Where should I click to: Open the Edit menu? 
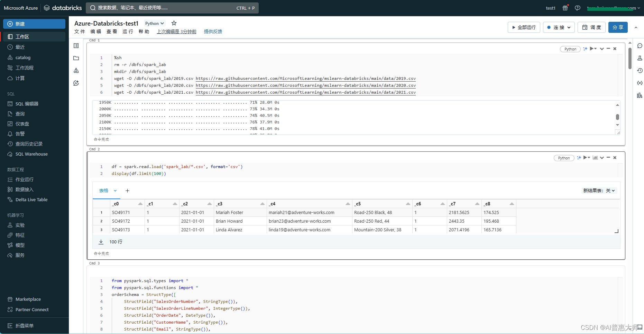[x=96, y=31]
